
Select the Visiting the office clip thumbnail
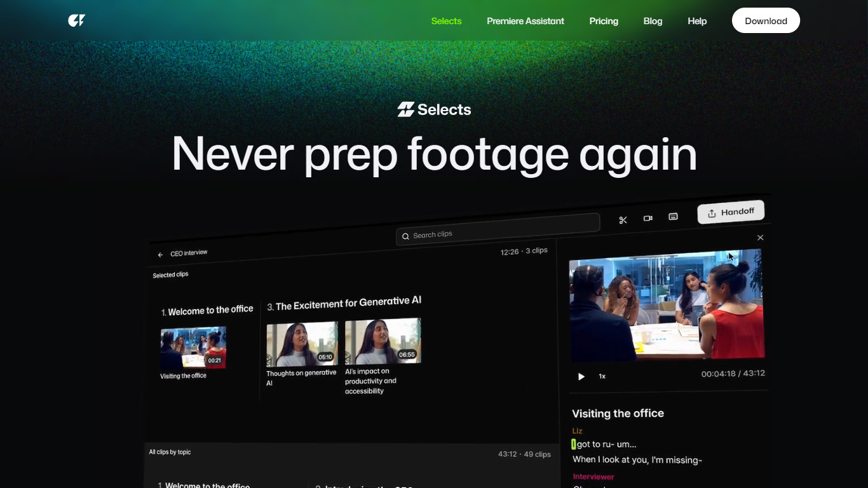point(193,348)
